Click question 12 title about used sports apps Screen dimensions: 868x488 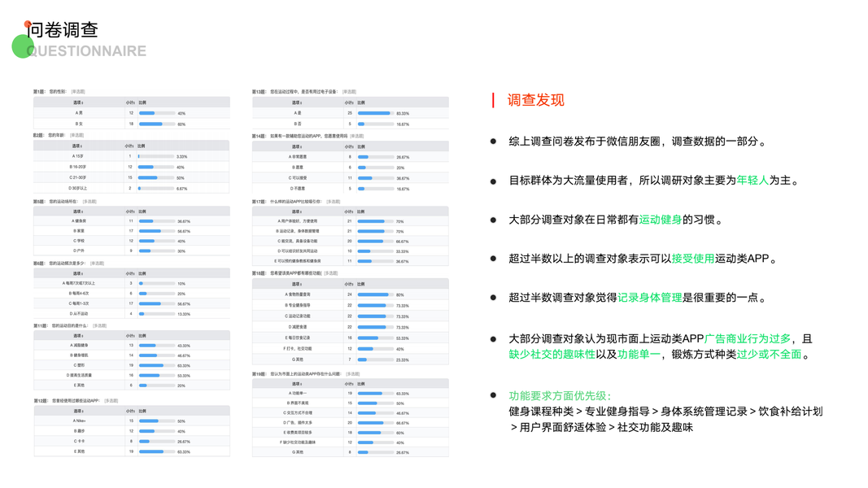click(x=76, y=401)
